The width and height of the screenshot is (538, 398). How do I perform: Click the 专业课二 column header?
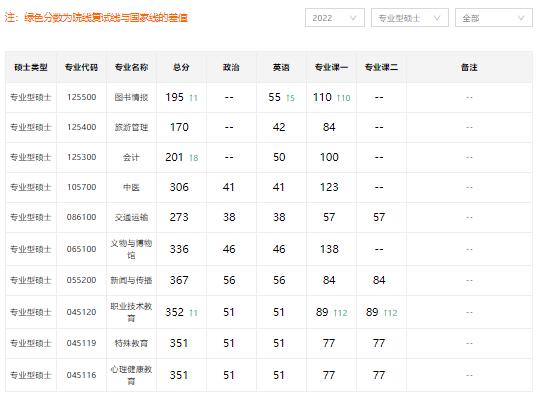point(381,67)
